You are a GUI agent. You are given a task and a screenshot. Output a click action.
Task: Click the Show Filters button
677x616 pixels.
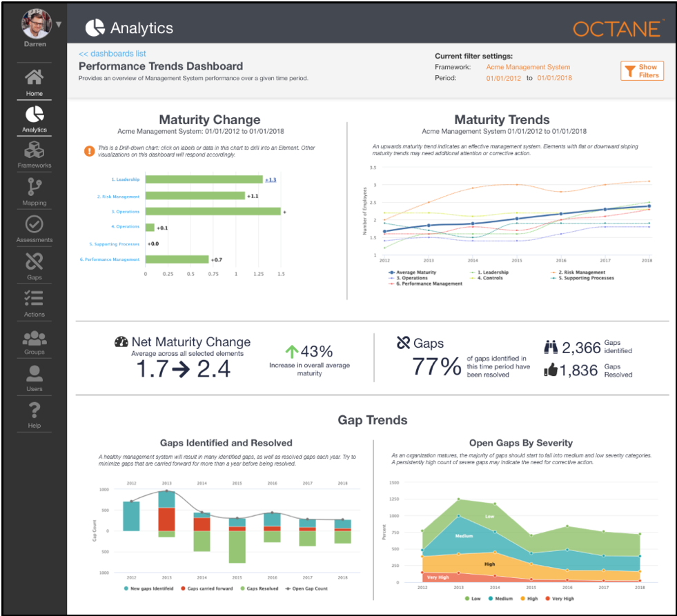click(642, 71)
